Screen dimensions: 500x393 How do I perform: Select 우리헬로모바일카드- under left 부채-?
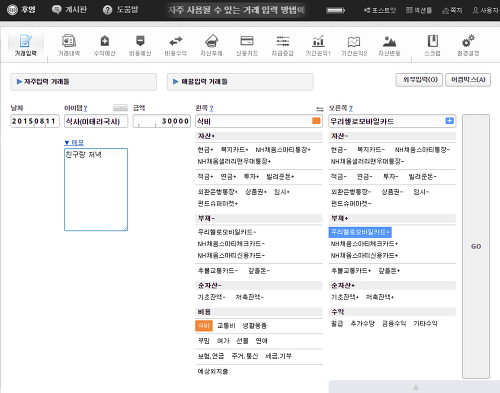pos(227,232)
